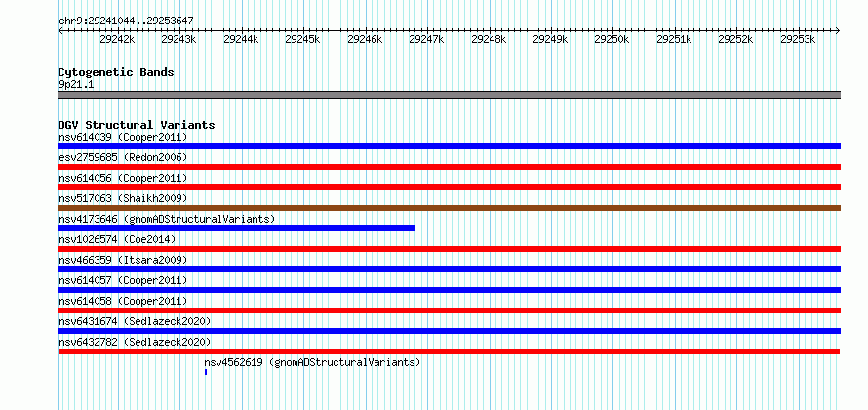Click the 29248k ruler tick label
Viewport: 868px width, 410px height.
coord(489,39)
